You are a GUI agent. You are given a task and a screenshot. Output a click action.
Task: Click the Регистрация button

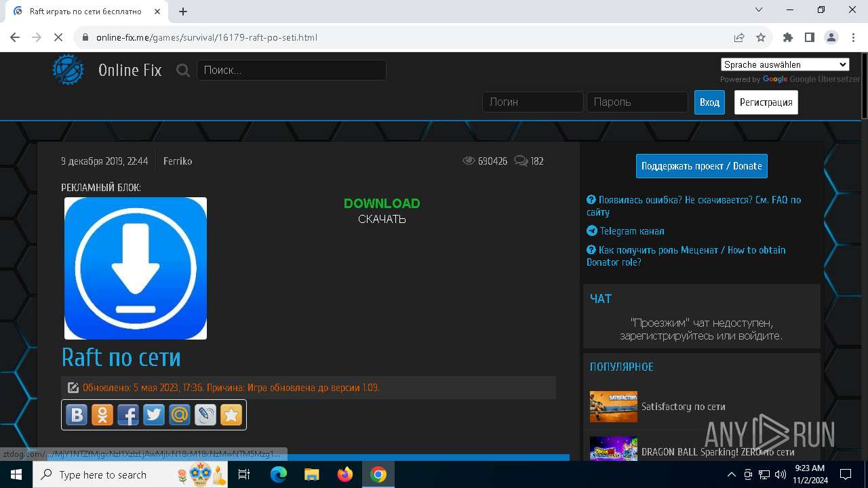tap(766, 102)
